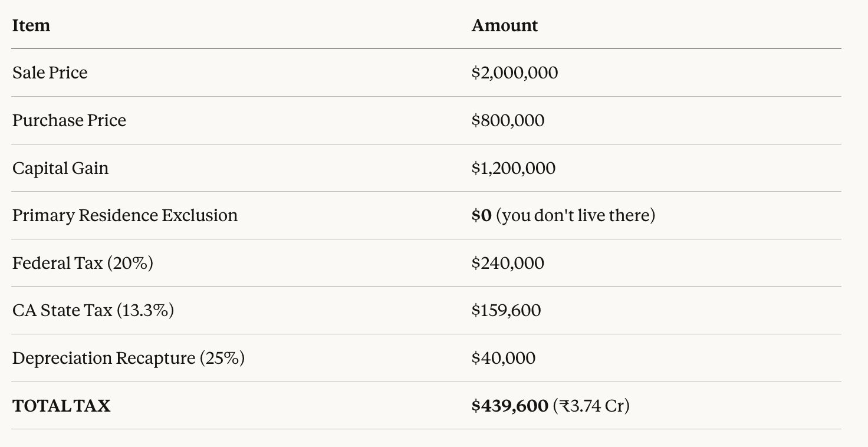Click the $240,000 federal tax amount

[508, 263]
